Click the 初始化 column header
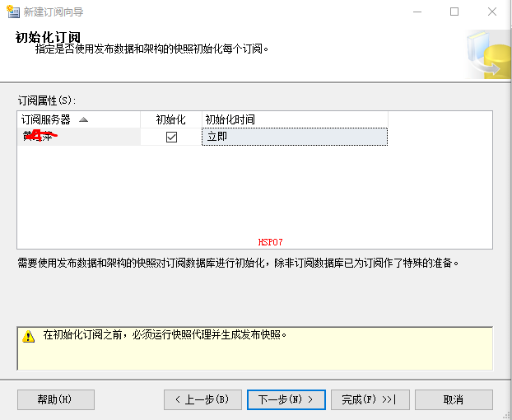 (x=171, y=119)
